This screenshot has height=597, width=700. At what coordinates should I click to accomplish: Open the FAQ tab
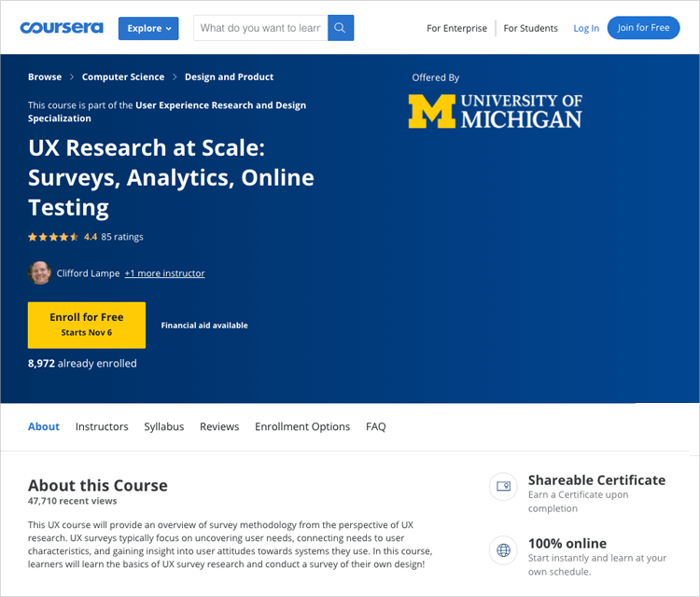[x=376, y=426]
